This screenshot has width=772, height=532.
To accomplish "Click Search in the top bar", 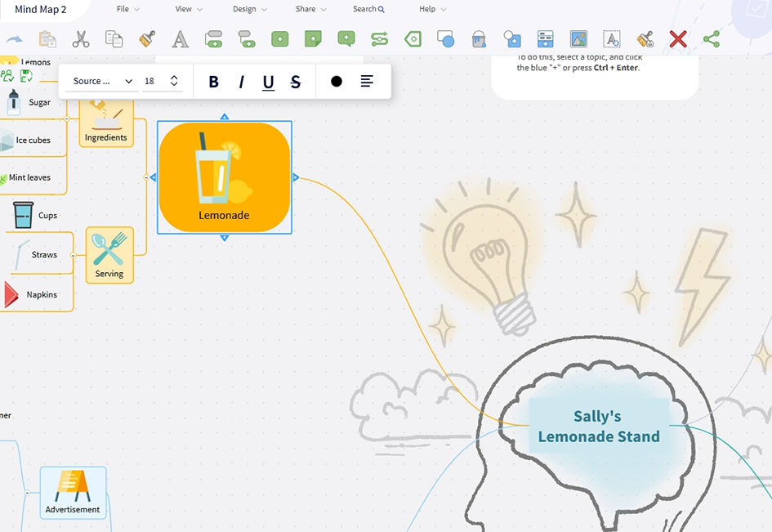I will click(368, 9).
